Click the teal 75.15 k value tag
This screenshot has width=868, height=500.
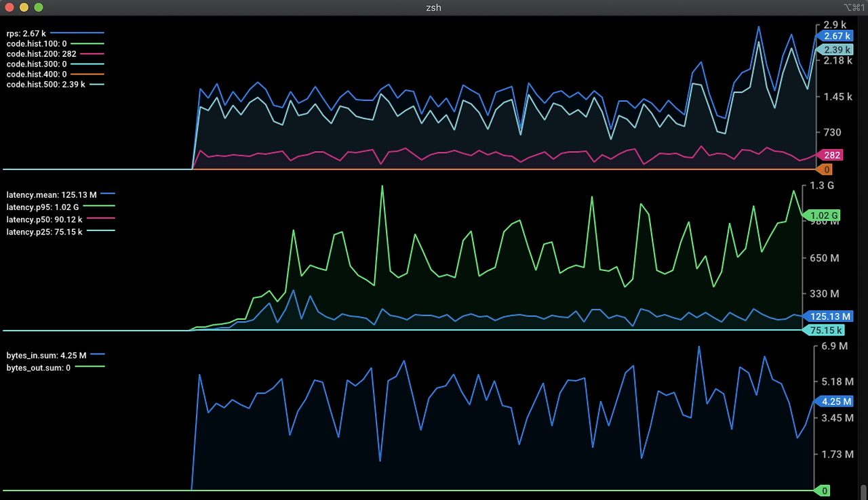coord(825,330)
